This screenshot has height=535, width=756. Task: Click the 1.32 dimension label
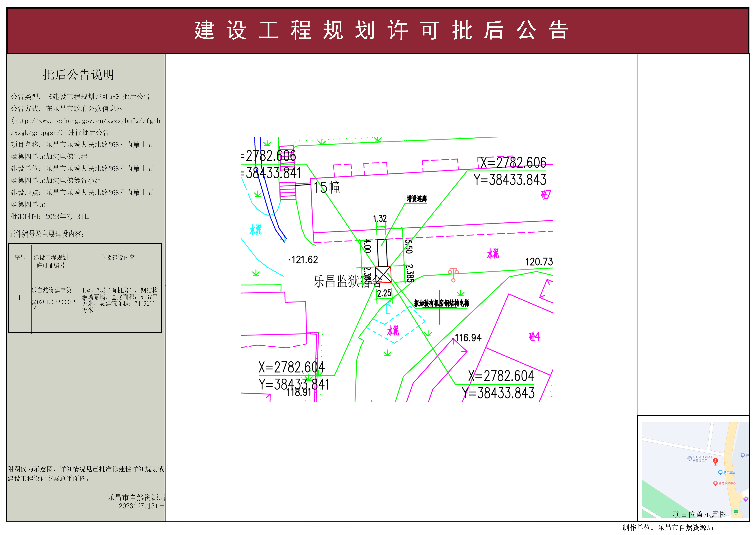pos(380,219)
